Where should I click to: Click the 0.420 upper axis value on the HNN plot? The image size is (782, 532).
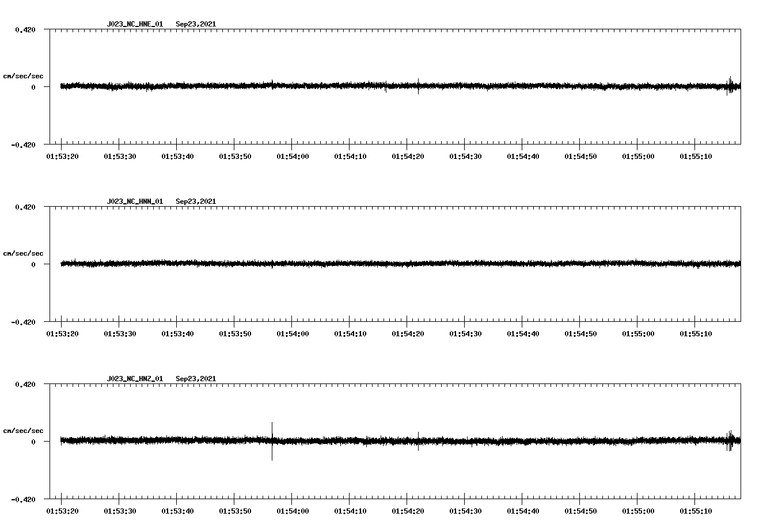(x=25, y=207)
